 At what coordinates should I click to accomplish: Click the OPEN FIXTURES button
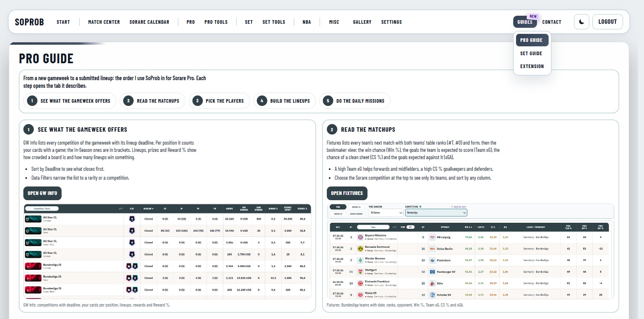[x=347, y=193]
